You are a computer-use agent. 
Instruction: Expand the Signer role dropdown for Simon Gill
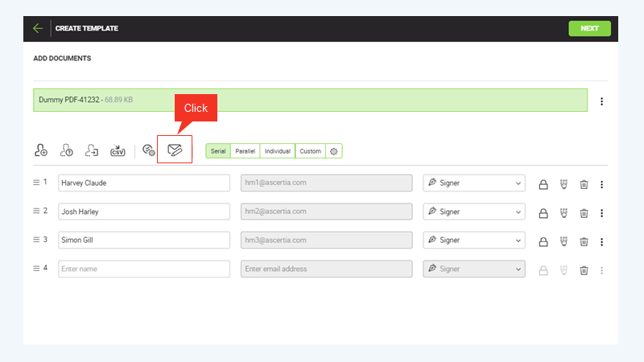(x=474, y=240)
